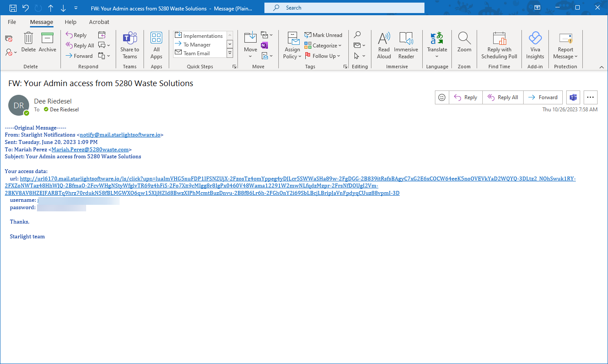608x364 pixels.
Task: Click the Ignore conversation icon
Action: [9, 39]
